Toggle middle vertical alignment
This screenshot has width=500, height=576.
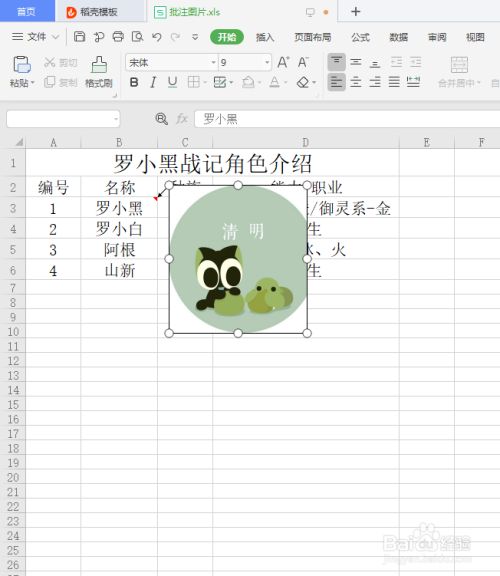(356, 62)
